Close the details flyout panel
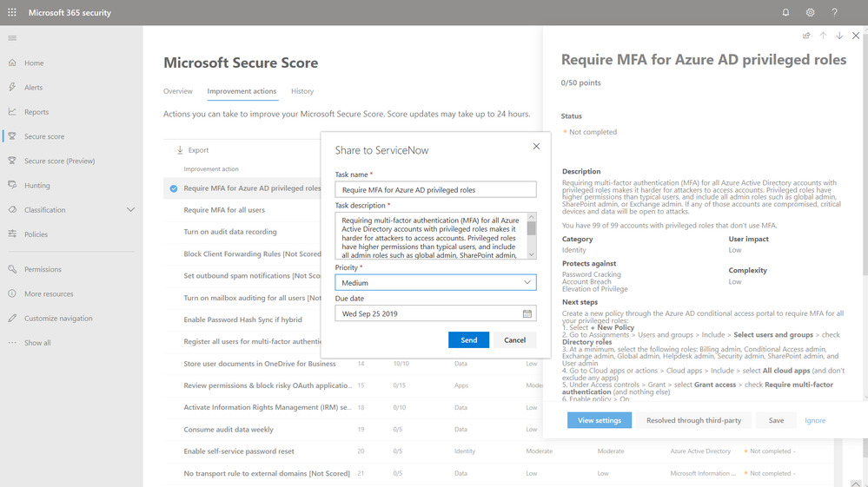 856,36
